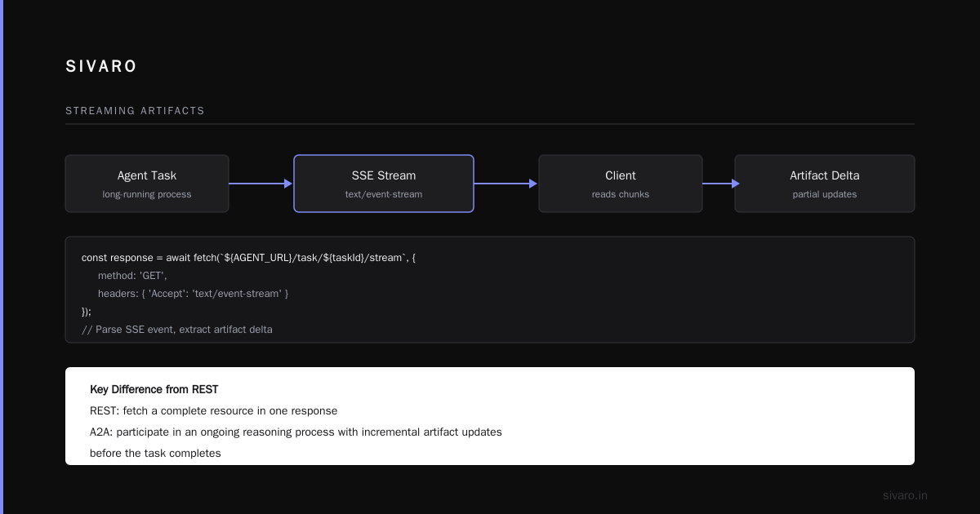Click the 'const response = await fetch' code line

coord(248,257)
